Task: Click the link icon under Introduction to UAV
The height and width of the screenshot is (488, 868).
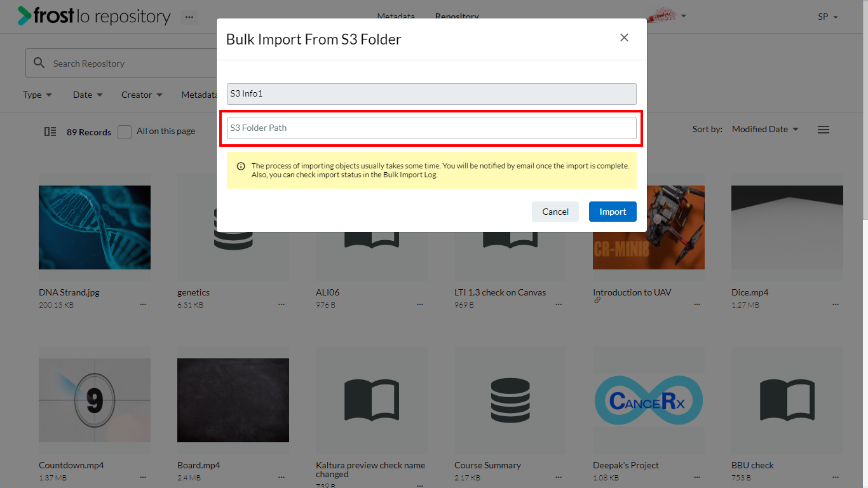Action: point(597,301)
